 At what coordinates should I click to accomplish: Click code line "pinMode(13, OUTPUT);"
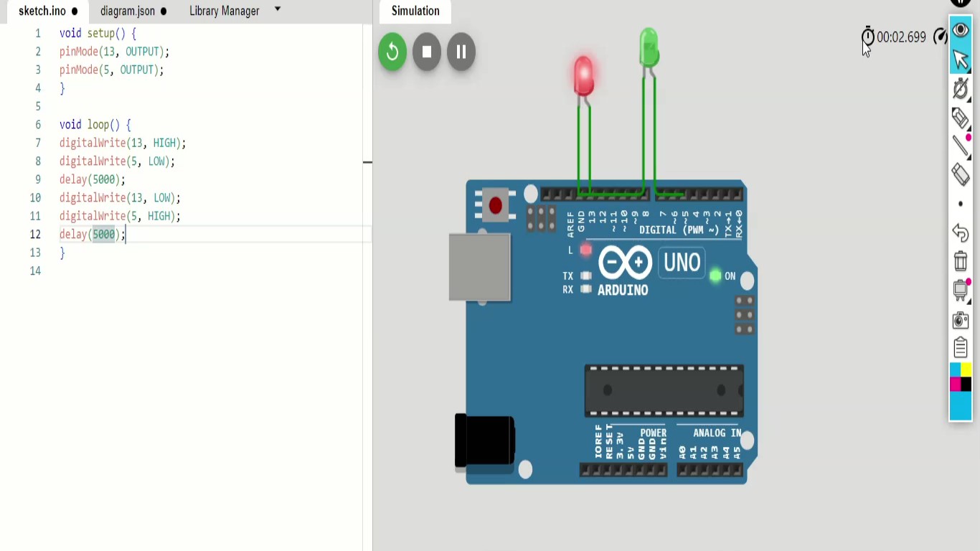pyautogui.click(x=114, y=52)
